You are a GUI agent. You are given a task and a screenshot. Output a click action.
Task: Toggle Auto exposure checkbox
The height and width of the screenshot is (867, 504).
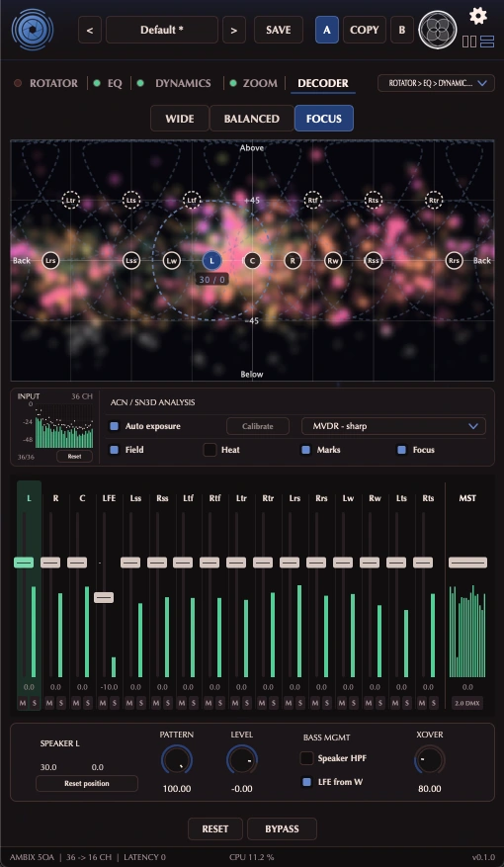pyautogui.click(x=115, y=426)
